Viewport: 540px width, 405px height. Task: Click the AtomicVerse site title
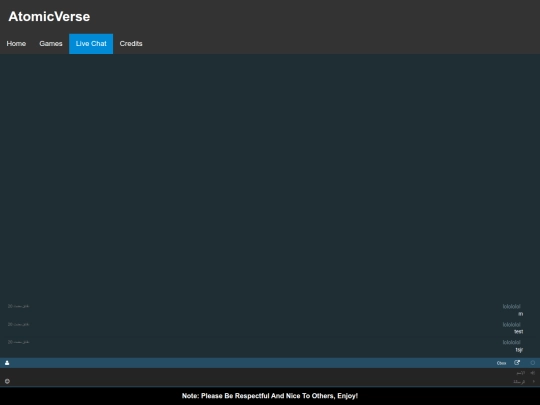click(49, 17)
